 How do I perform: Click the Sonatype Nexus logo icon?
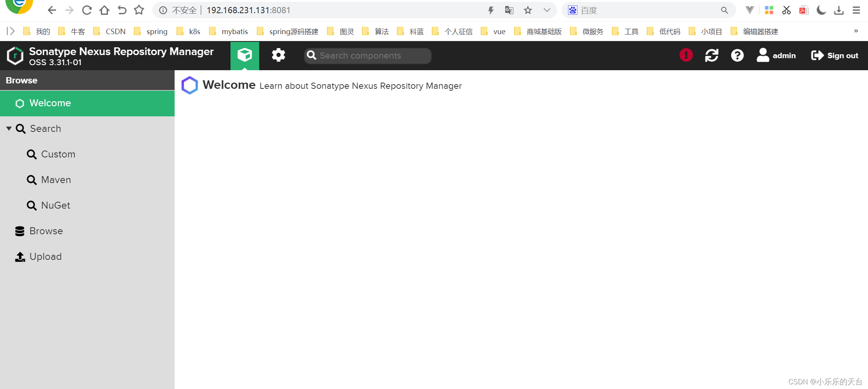[x=15, y=55]
